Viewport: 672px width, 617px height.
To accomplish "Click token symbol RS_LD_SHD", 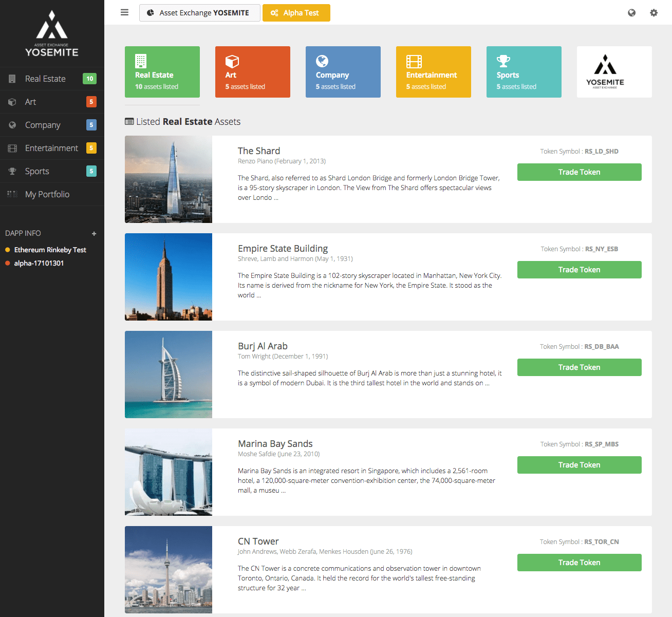I will 602,152.
